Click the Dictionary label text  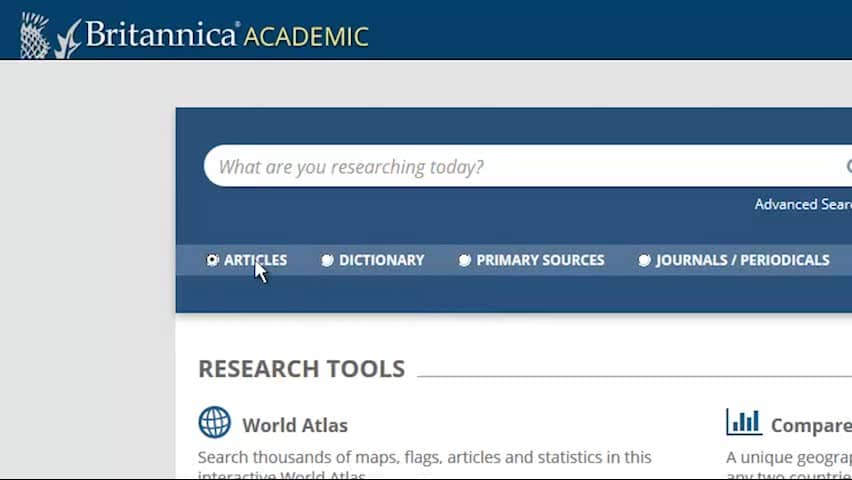tap(381, 260)
